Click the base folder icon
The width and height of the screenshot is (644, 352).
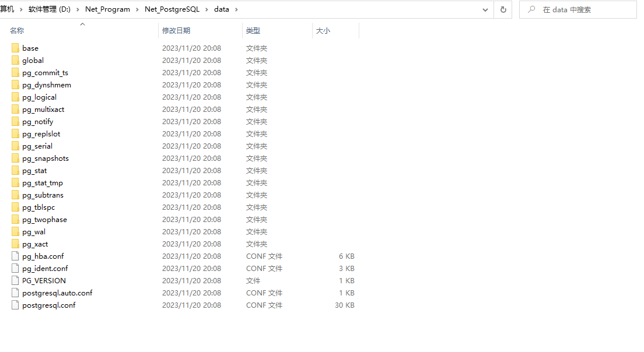(15, 48)
